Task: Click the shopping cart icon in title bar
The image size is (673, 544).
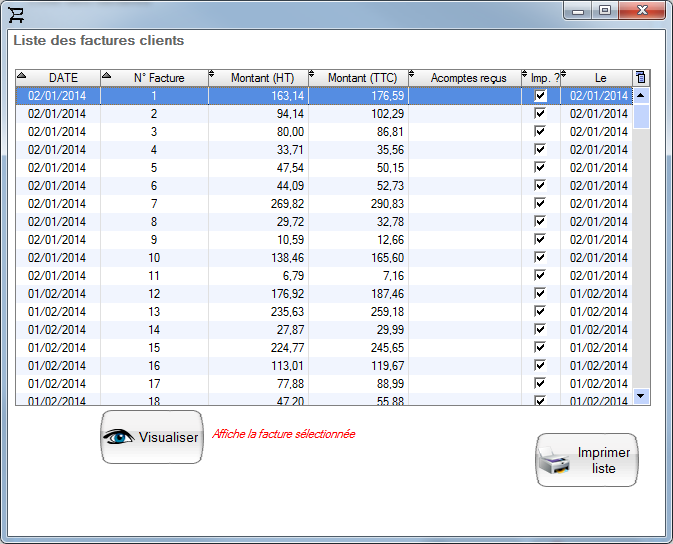Action: tap(17, 13)
